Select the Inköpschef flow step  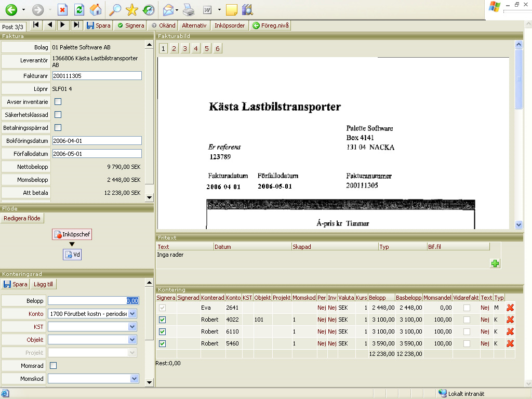(72, 234)
